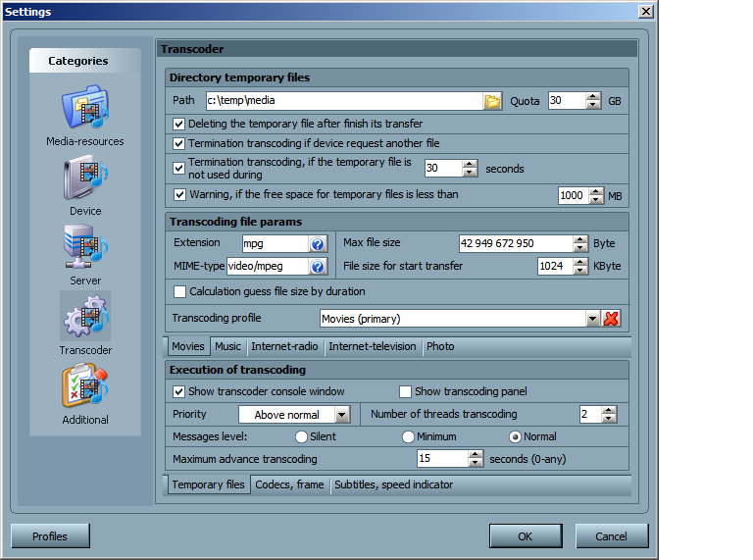Click the Profiles button

50,536
